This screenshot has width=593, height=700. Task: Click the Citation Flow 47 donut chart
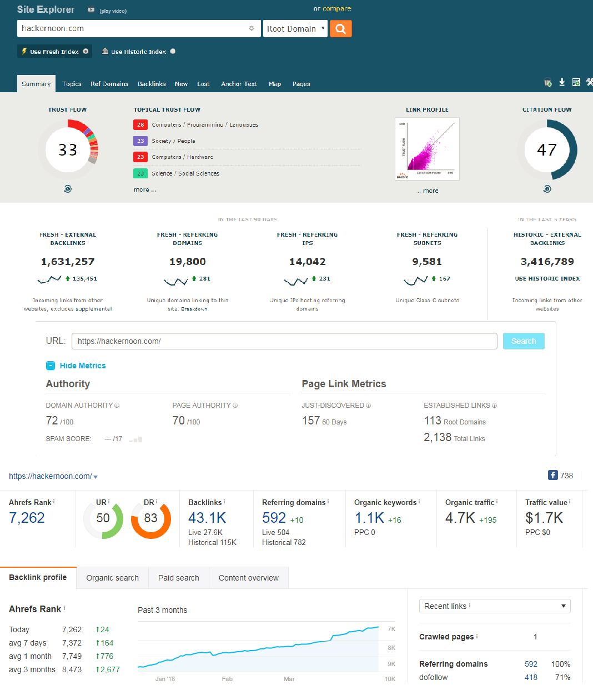pos(547,149)
